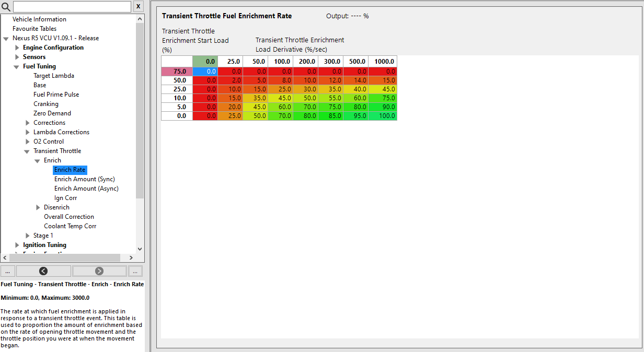Collapse the Fuel Tuning node
The image size is (644, 352).
tap(16, 66)
